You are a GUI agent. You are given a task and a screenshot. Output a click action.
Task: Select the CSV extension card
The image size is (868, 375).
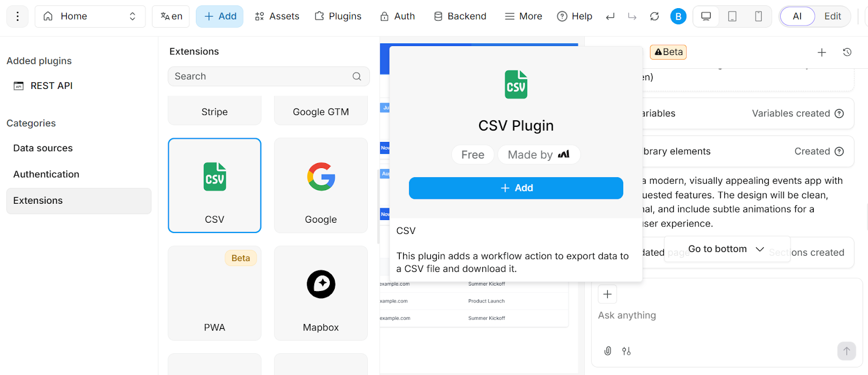click(214, 185)
